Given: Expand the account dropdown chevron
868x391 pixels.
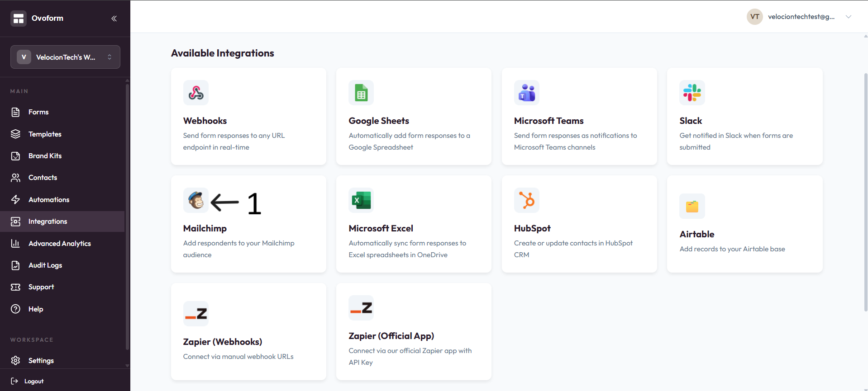Looking at the screenshot, I should tap(849, 17).
